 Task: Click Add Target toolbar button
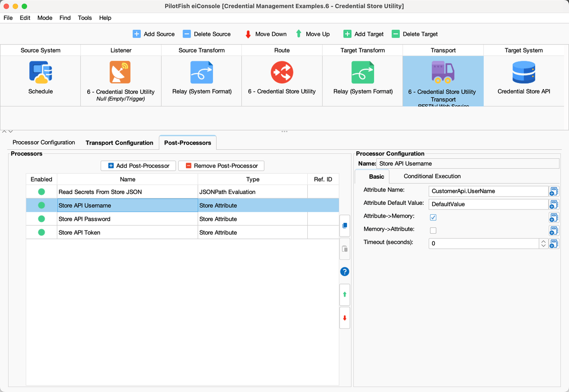click(x=364, y=34)
